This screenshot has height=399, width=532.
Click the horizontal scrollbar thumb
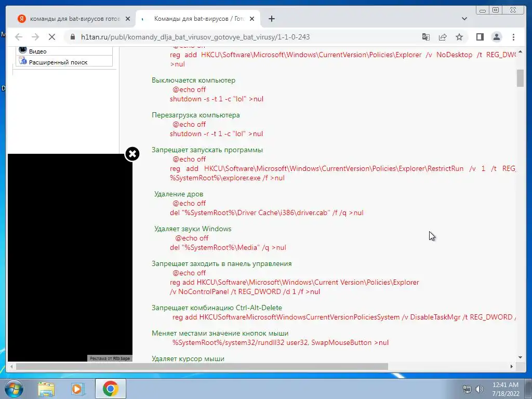[x=202, y=366]
